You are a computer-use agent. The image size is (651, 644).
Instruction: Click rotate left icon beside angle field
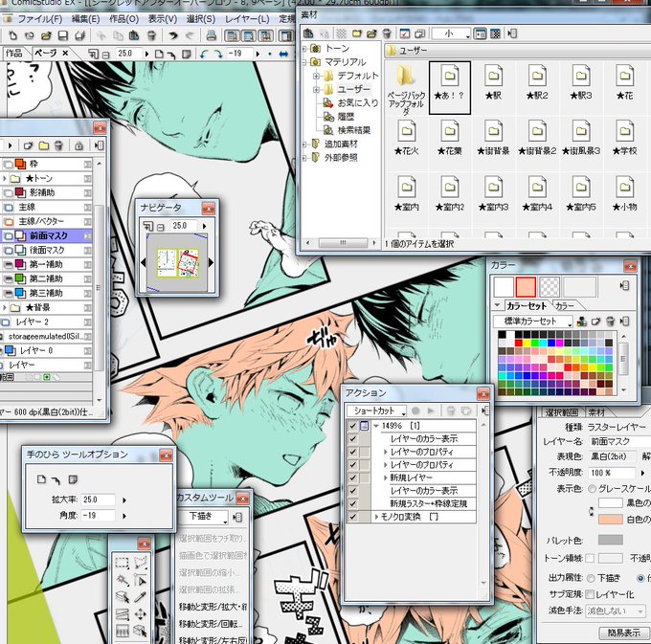tap(204, 54)
